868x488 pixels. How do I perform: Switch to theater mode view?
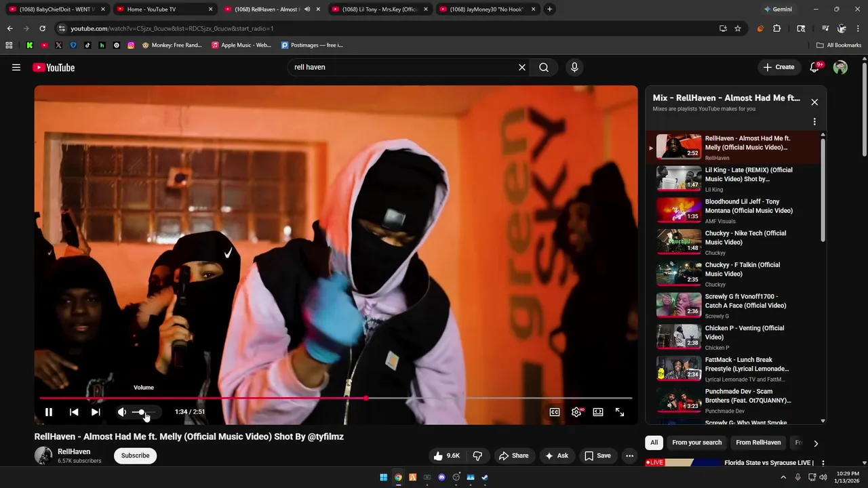click(x=598, y=412)
